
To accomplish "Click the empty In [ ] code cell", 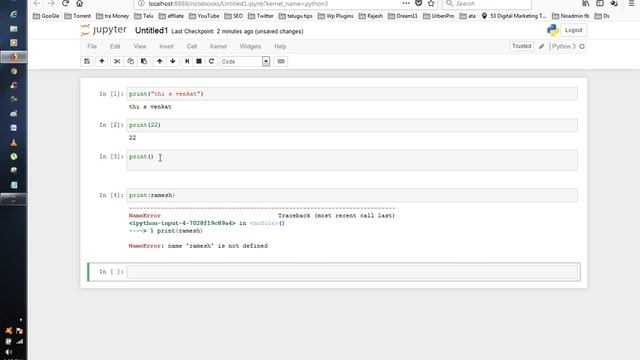I will coord(352,272).
